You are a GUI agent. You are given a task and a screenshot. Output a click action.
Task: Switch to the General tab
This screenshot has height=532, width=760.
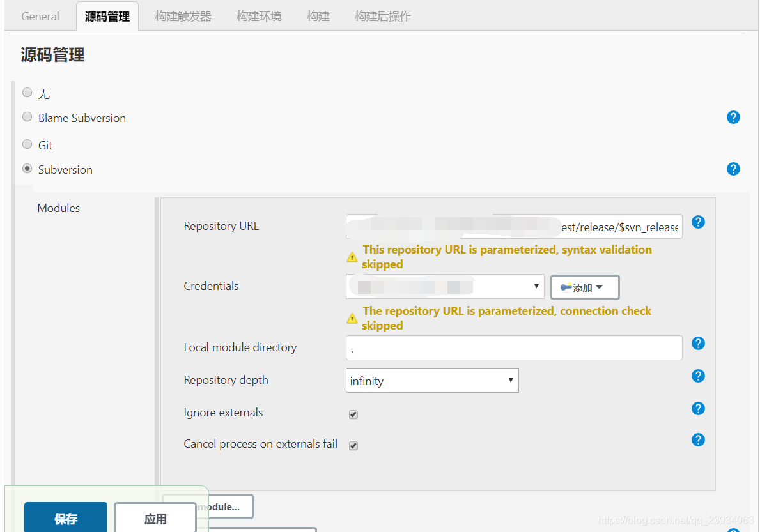[40, 17]
